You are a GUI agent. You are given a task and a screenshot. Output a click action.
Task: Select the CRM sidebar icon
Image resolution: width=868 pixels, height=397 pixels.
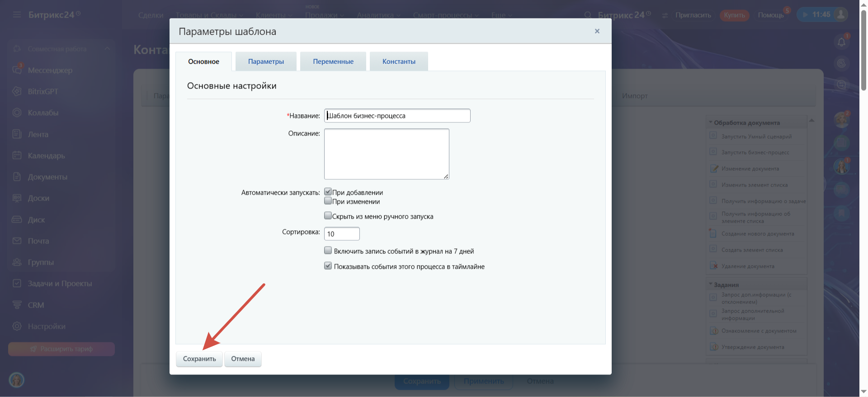(x=17, y=305)
